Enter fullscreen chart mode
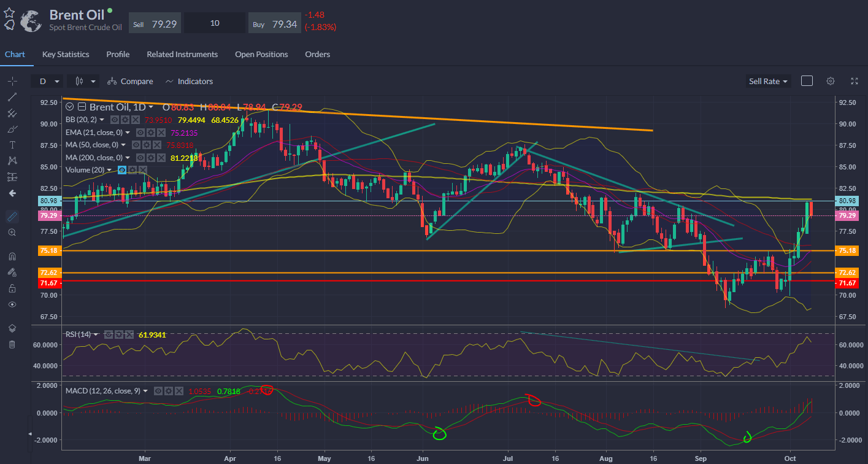 [x=855, y=81]
